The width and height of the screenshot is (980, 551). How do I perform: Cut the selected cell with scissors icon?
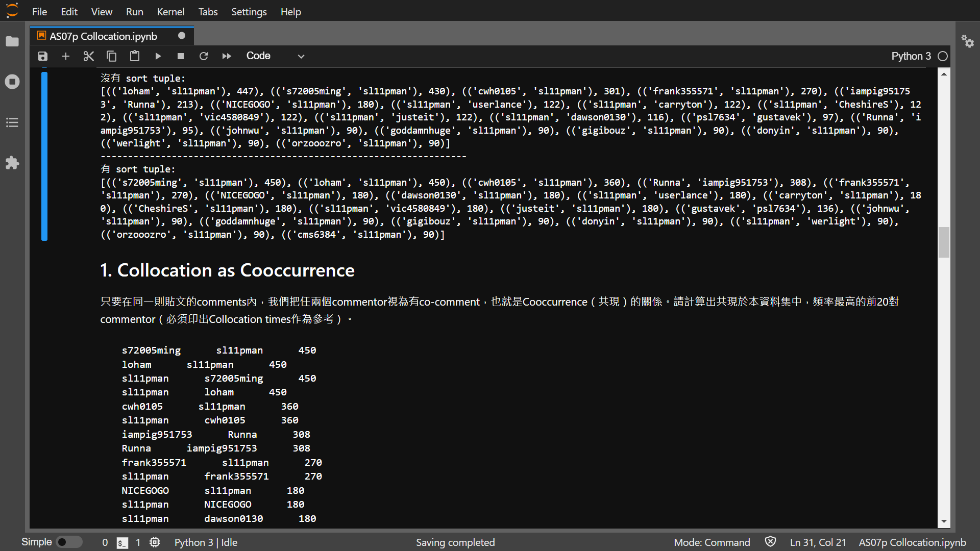tap(88, 56)
